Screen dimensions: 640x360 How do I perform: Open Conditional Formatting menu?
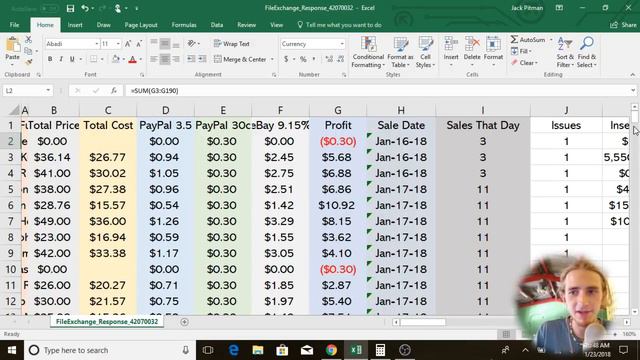(368, 52)
